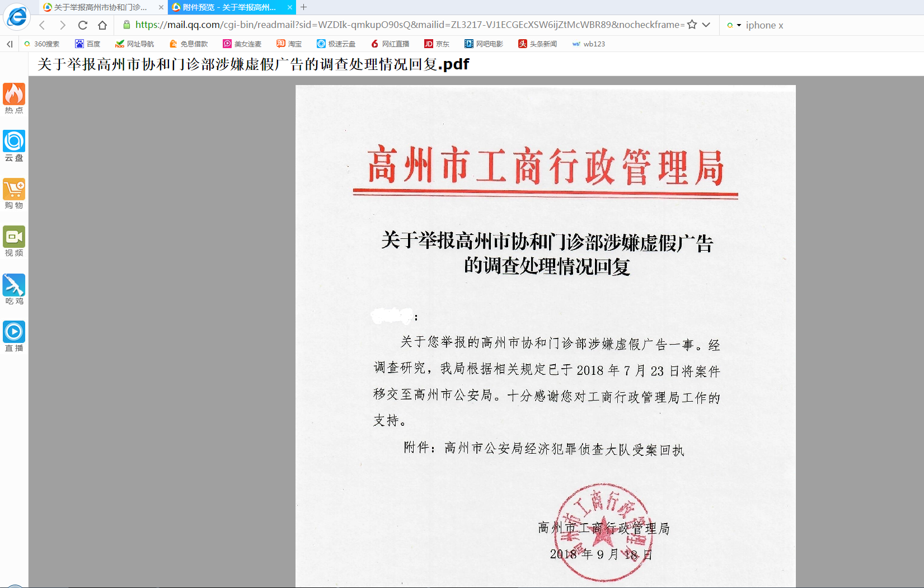Open the 吃鸡 game sidebar icon
Image resolution: width=924 pixels, height=588 pixels.
click(x=14, y=289)
